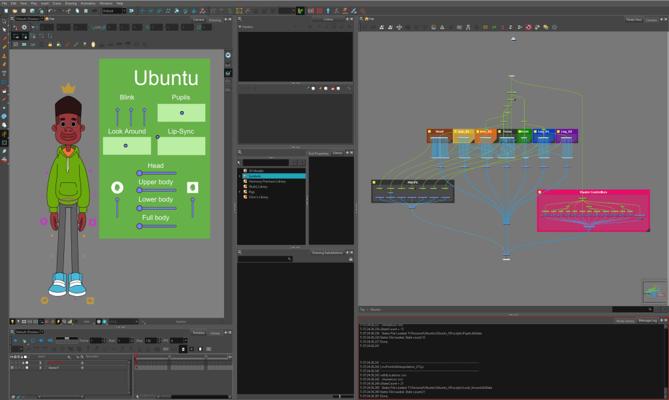Viewport: 669px width, 400px height.
Task: Click the Look Around controller point
Action: [x=125, y=145]
